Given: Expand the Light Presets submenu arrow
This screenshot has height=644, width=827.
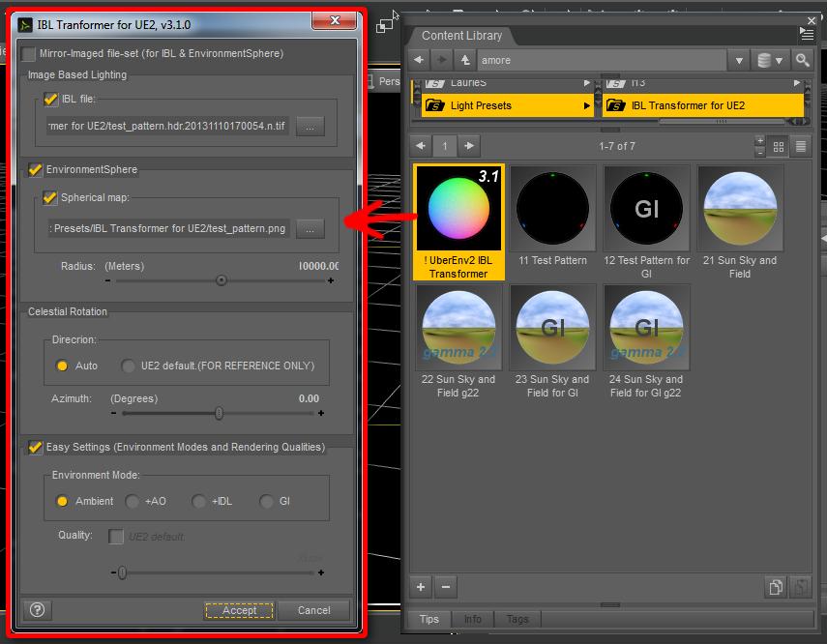Looking at the screenshot, I should click(586, 105).
